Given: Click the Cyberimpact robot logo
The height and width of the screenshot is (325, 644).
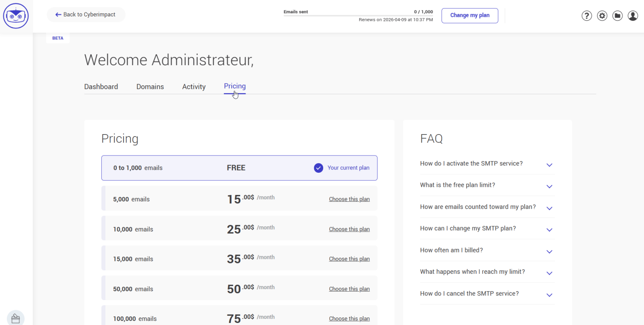Looking at the screenshot, I should [16, 16].
